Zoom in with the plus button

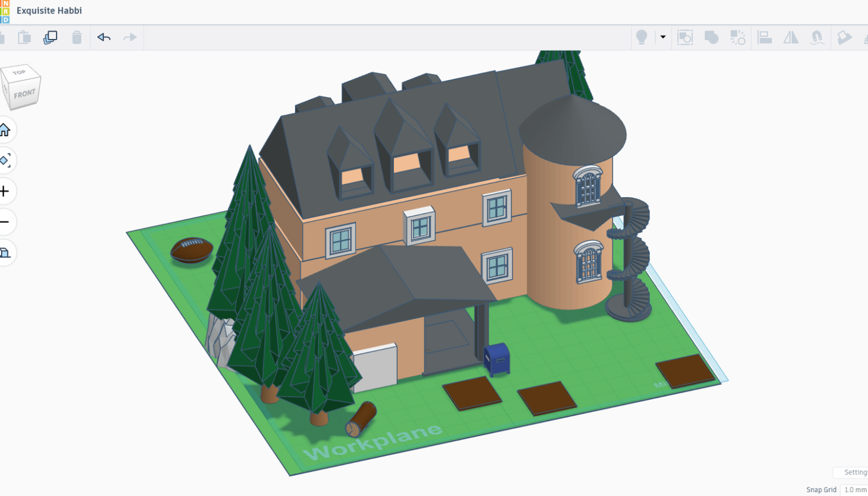pos(5,191)
